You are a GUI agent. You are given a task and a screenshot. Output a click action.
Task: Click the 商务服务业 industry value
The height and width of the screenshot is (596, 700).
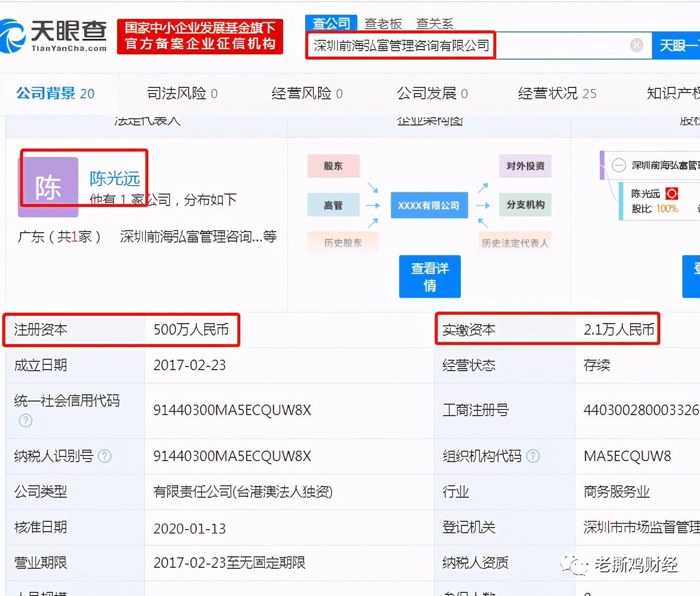click(616, 491)
